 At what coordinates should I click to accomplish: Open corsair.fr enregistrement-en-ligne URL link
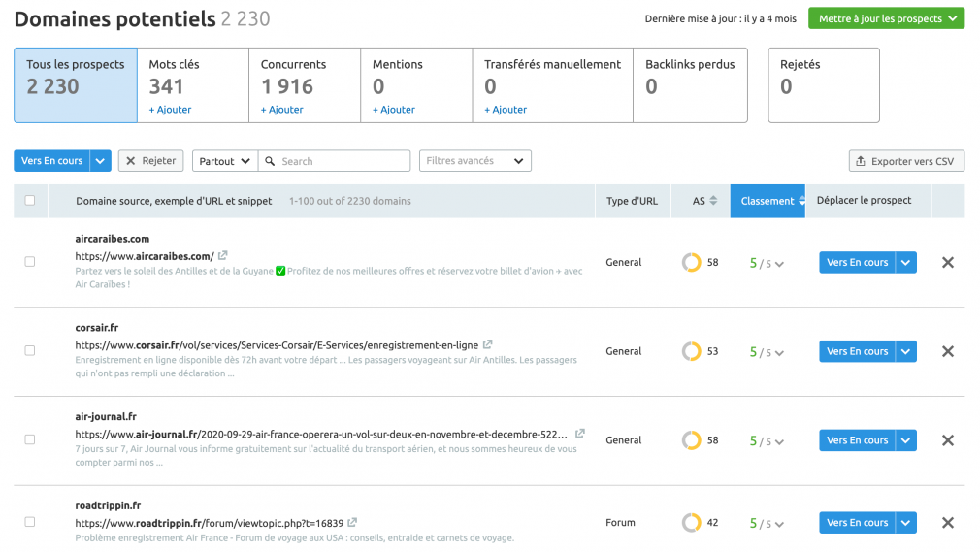click(x=277, y=345)
